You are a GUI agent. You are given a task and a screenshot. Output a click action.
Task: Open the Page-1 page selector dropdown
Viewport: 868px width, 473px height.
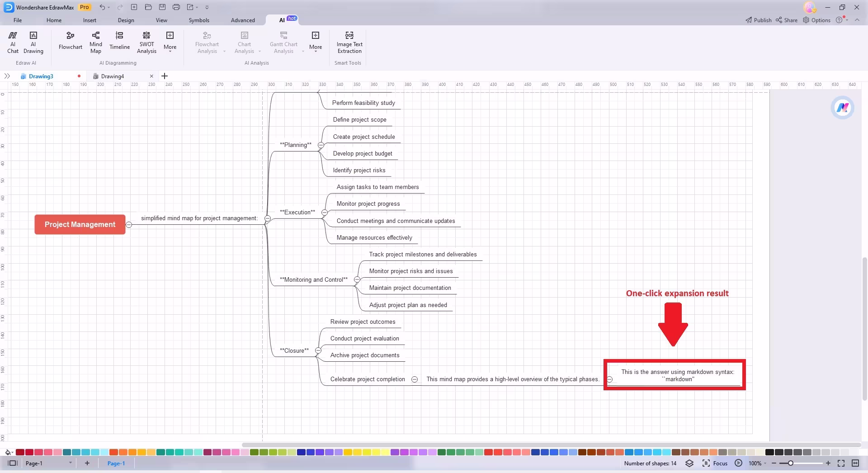coord(49,464)
